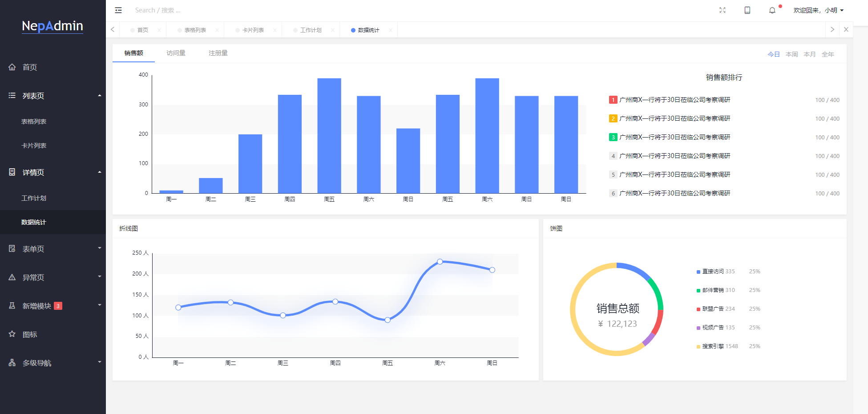Expand the 表单页 submenu arrow

(100, 248)
